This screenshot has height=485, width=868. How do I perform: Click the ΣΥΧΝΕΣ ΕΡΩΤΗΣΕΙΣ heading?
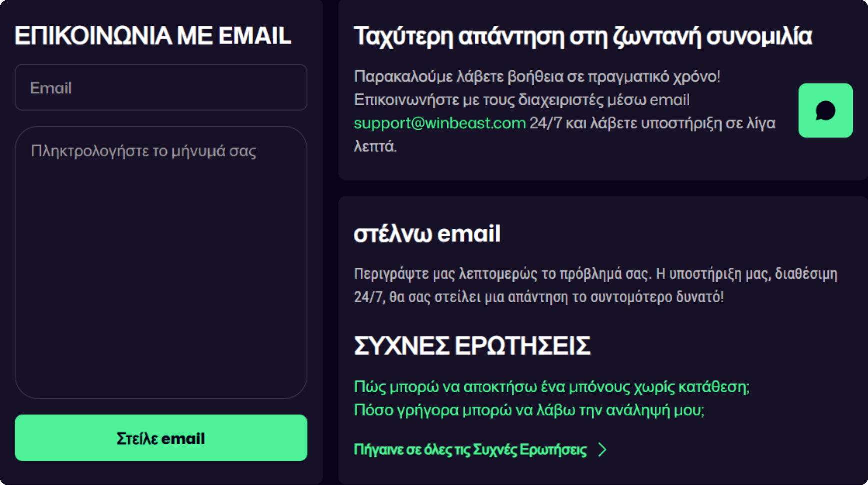click(472, 346)
